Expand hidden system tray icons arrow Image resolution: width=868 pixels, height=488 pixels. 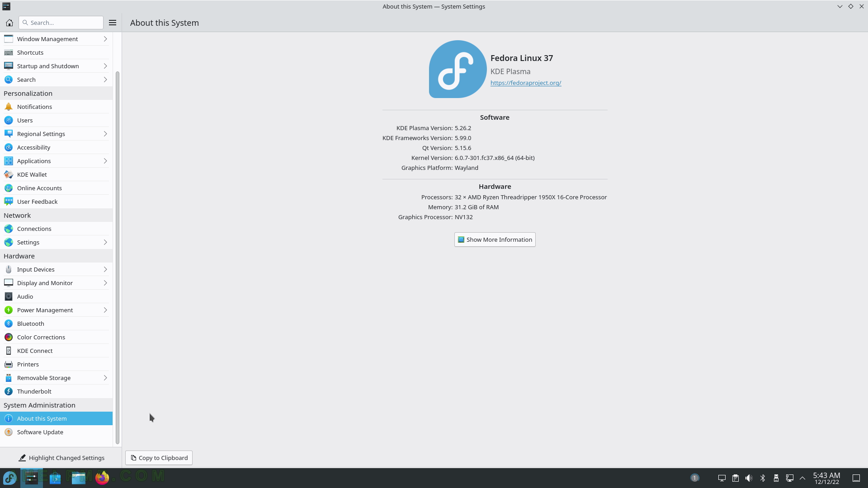(802, 478)
